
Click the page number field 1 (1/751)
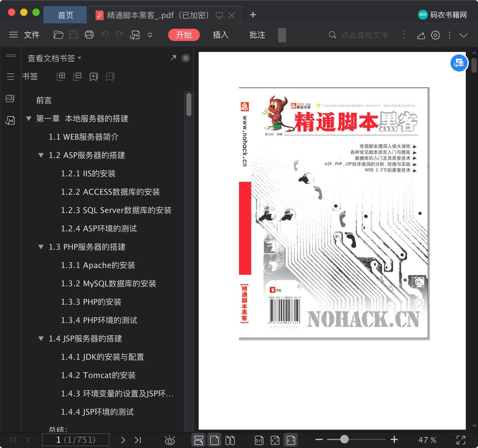pos(76,440)
